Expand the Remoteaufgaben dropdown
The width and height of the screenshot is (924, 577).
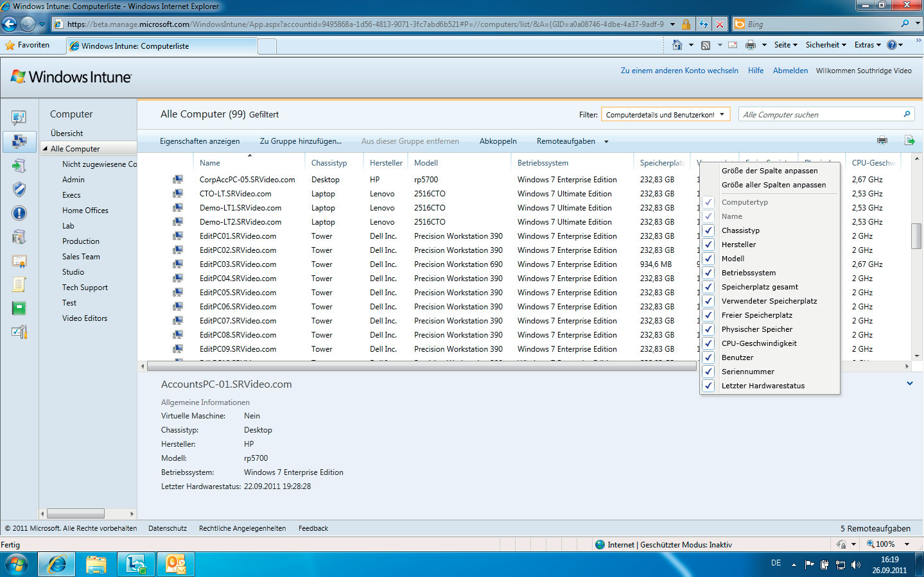coord(606,141)
